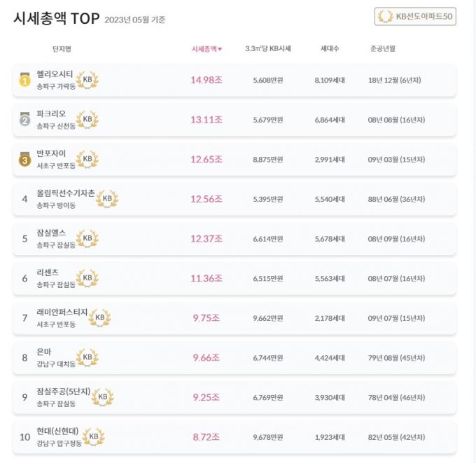Open the KB선도아파트50 button

coord(415,16)
